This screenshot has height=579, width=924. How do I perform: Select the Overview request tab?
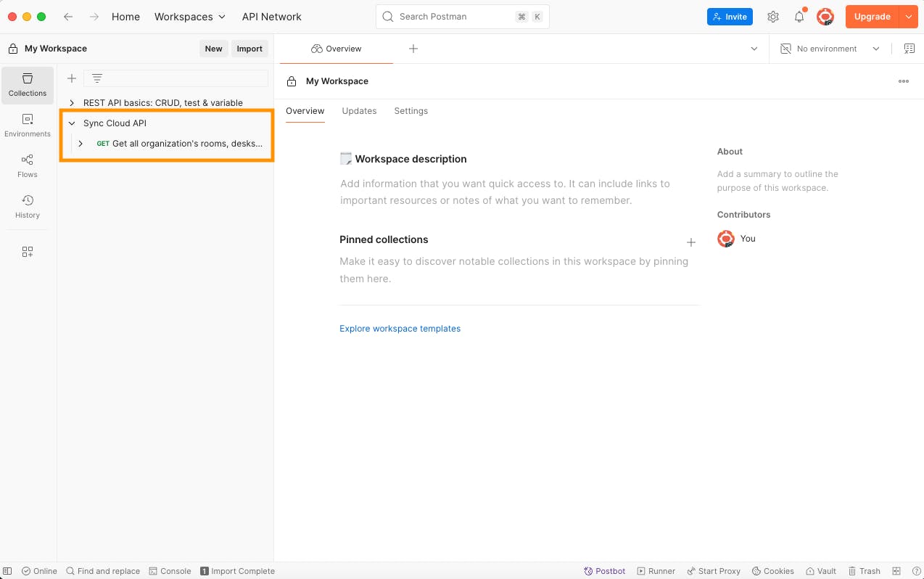coord(337,49)
